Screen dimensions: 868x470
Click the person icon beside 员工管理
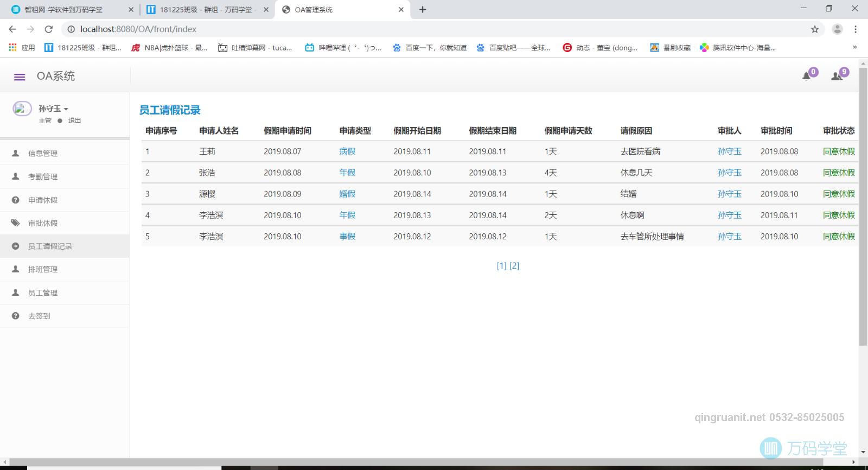point(16,292)
